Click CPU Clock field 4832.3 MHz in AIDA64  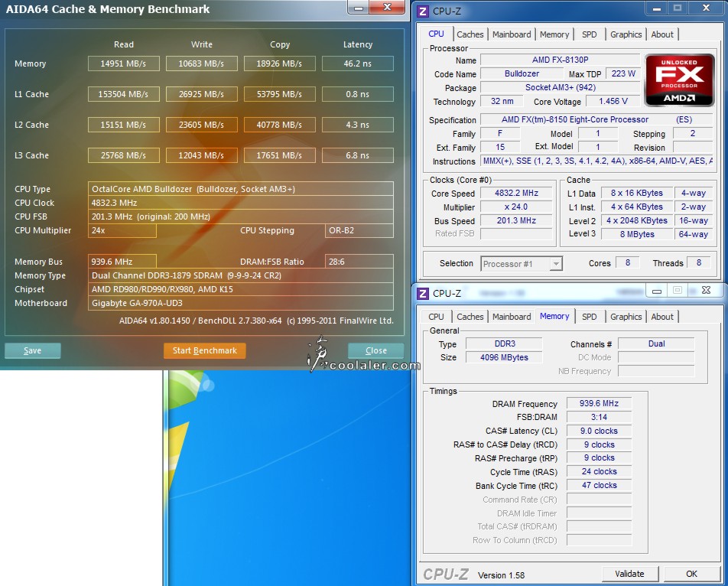pos(240,203)
